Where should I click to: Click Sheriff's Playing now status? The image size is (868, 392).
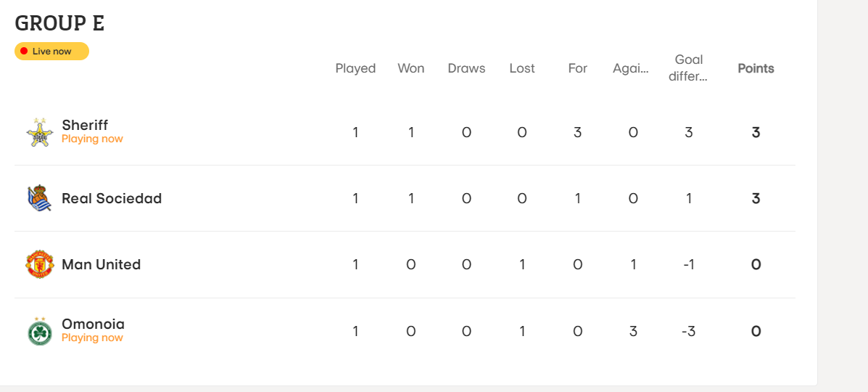[x=92, y=139]
